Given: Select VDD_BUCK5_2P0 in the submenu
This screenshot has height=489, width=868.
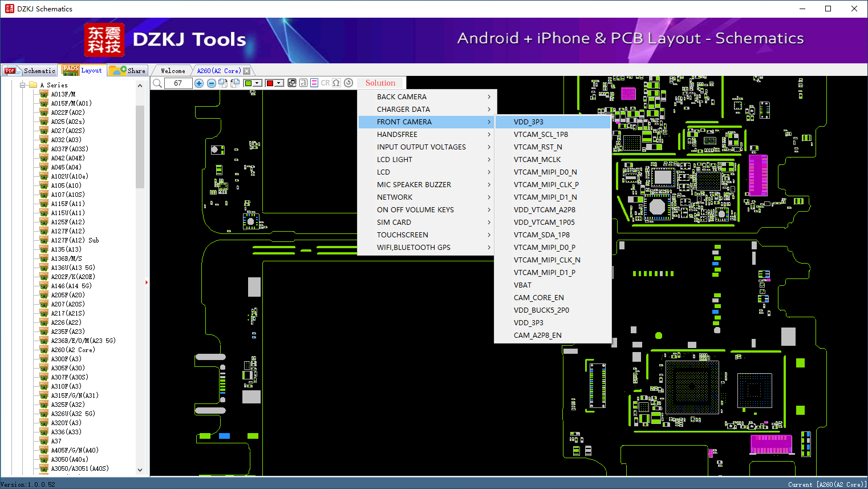Looking at the screenshot, I should click(x=553, y=310).
